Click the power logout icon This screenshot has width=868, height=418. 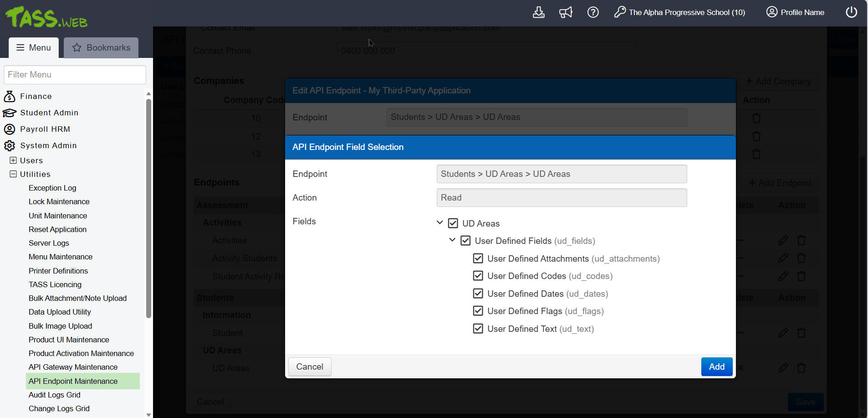click(851, 12)
